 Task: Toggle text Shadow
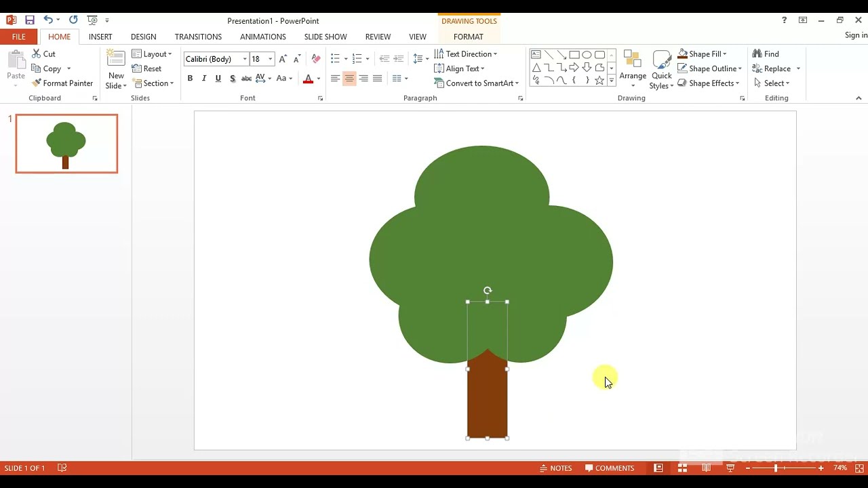click(233, 79)
